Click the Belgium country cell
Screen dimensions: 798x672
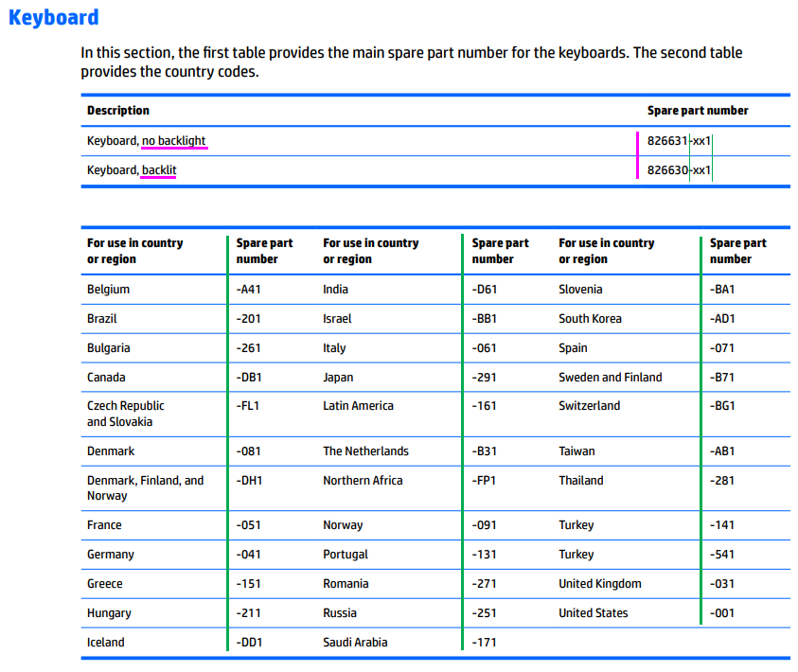coord(108,289)
